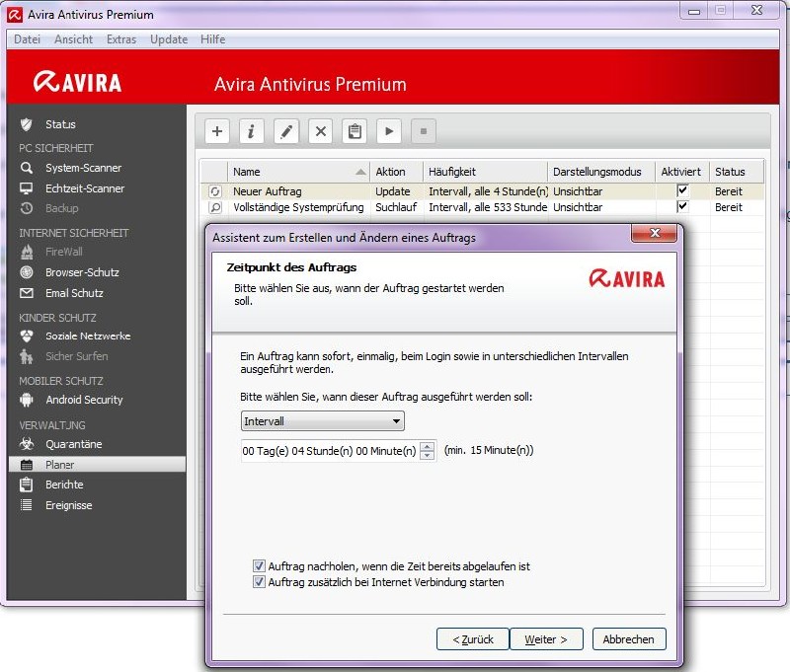Toggle "Auftrag zusätzlich bei Internet Verbindung starten" checkbox
This screenshot has height=672, width=790.
259,582
